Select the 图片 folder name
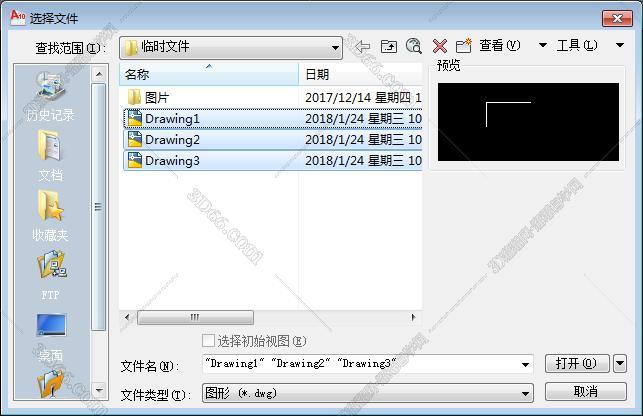 tap(157, 98)
